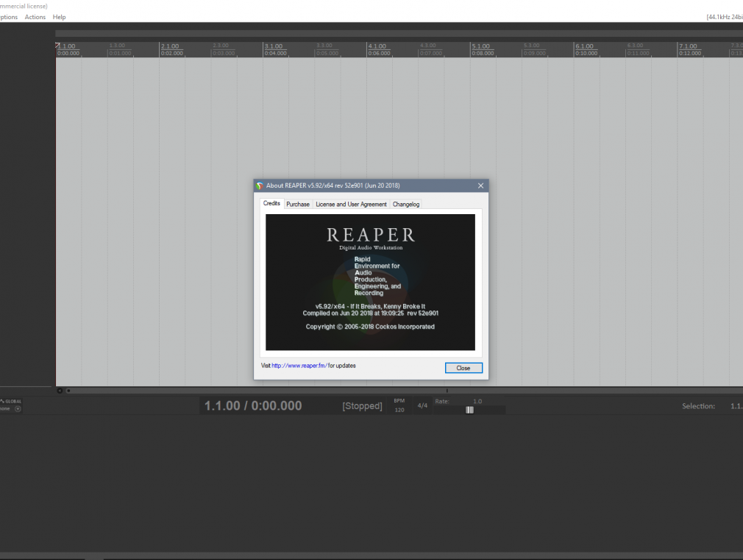Click the [Stopped] transport status
The height and width of the screenshot is (560, 743).
point(362,406)
